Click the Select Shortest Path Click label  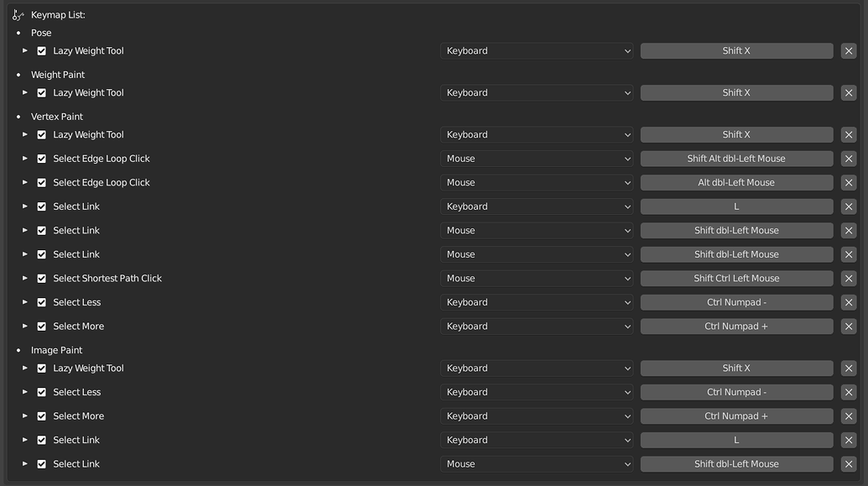point(107,278)
